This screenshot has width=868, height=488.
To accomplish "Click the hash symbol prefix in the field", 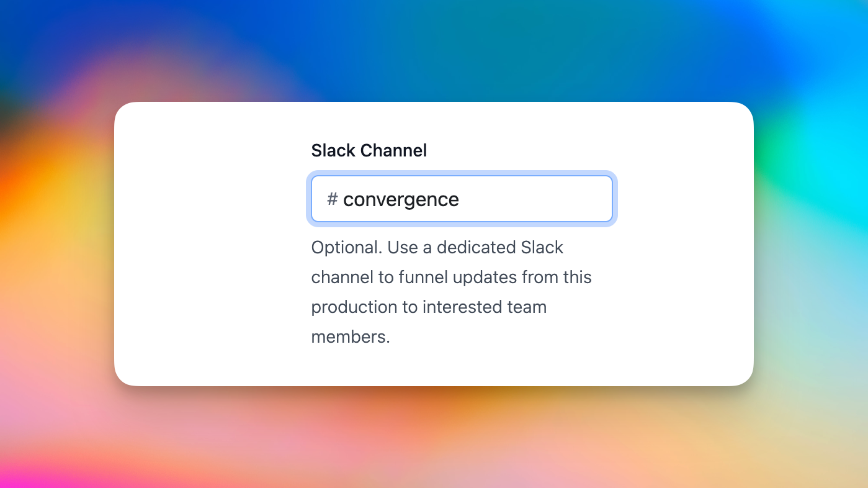I will (x=332, y=199).
